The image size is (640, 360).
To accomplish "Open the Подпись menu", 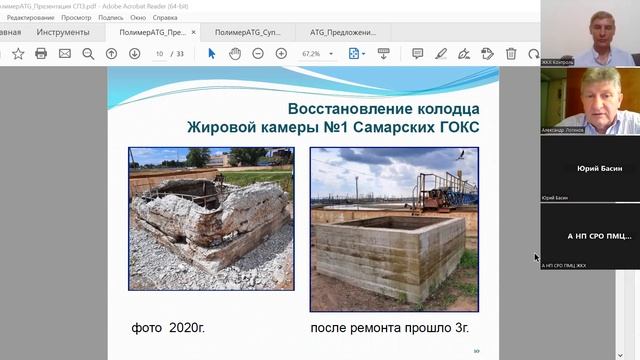I will pos(111,18).
